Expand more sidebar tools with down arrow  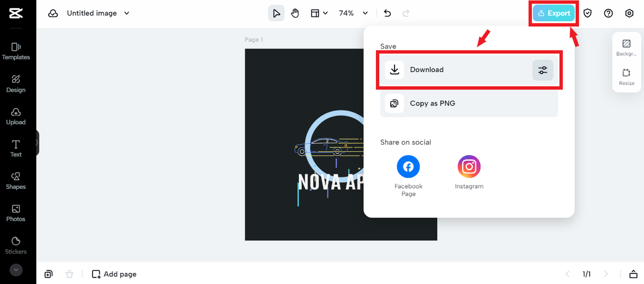tap(16, 270)
